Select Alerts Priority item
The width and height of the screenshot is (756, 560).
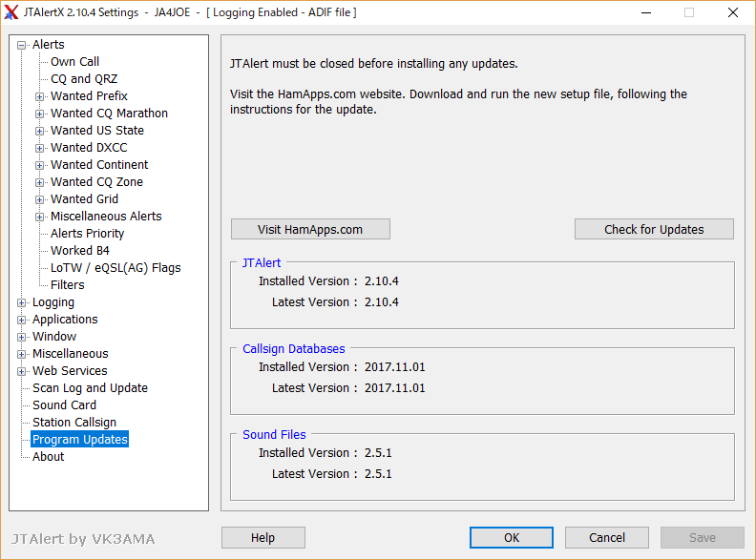(x=87, y=233)
